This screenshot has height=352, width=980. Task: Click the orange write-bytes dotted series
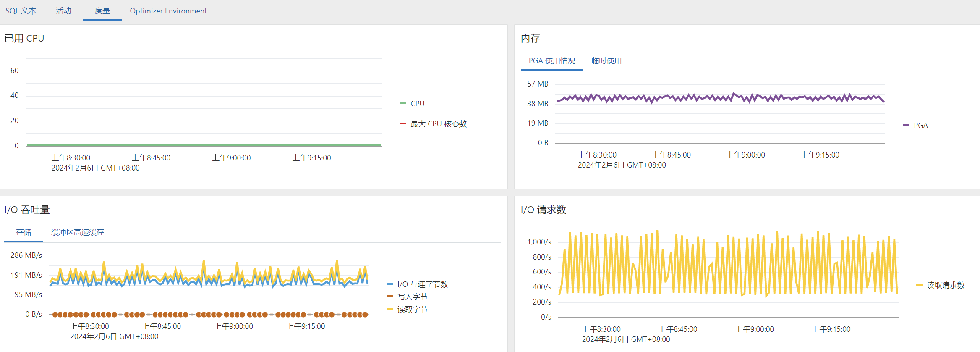[209, 314]
